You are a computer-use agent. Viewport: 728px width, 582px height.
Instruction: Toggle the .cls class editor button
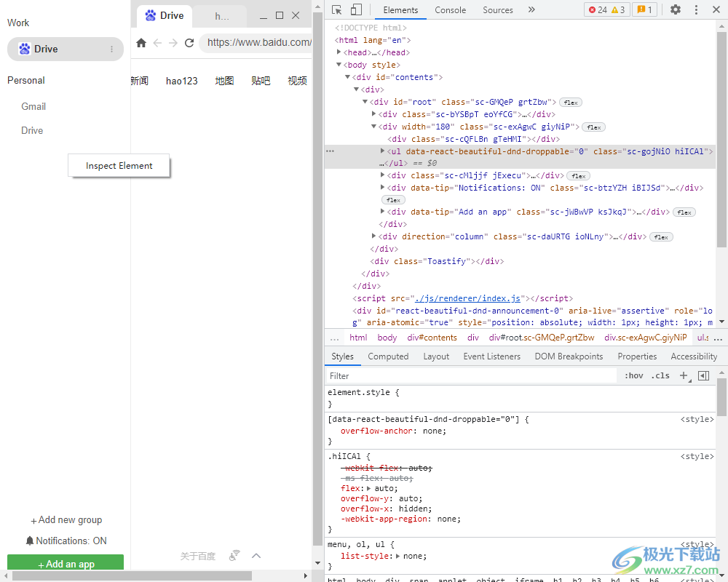click(x=661, y=376)
